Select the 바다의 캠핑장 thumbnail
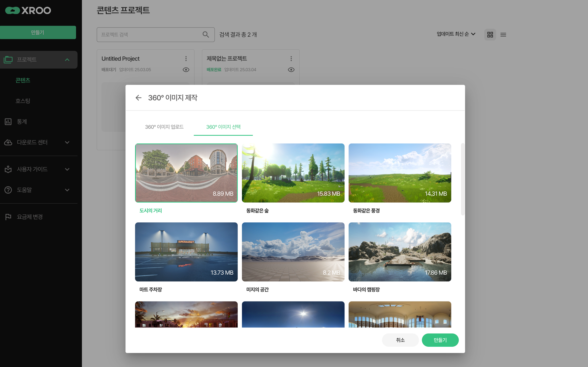Image resolution: width=588 pixels, height=367 pixels. pyautogui.click(x=400, y=252)
